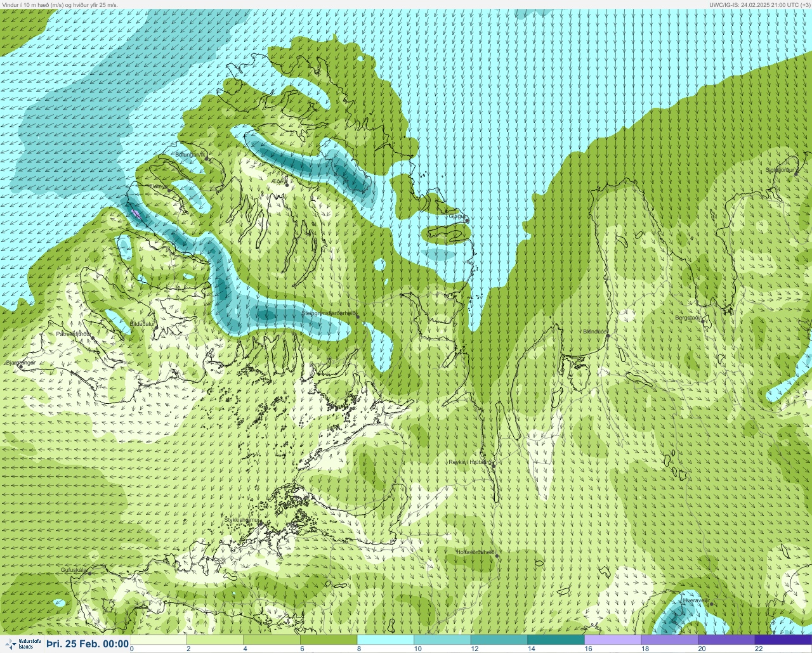This screenshot has height=653, width=812.
Task: Click the Blönduós station marker
Action: tap(608, 335)
